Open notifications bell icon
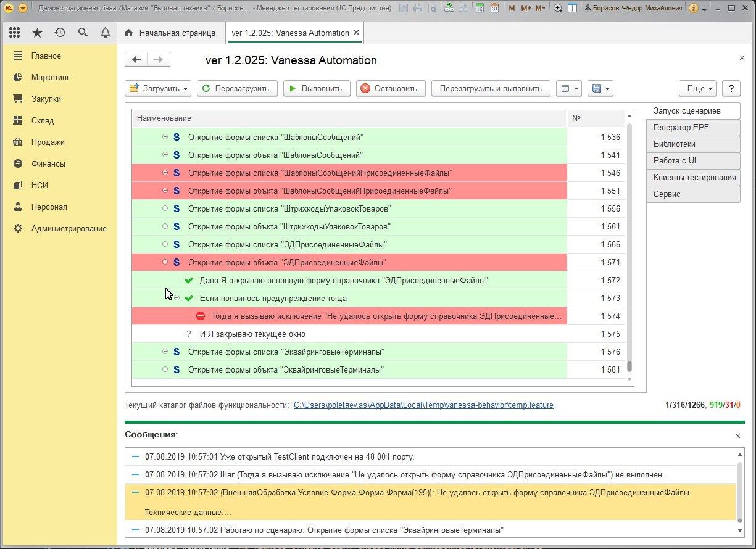This screenshot has height=549, width=756. point(106,33)
